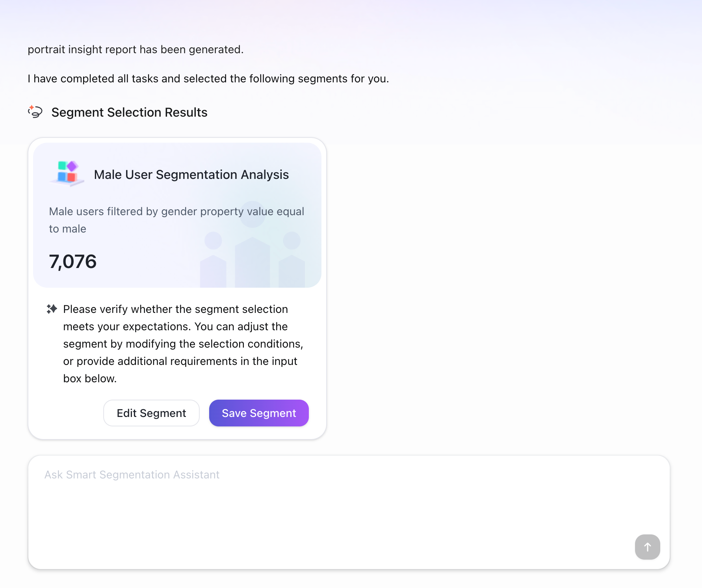The image size is (702, 588).
Task: Click the 'box below.' ending line of note
Action: [x=90, y=379]
